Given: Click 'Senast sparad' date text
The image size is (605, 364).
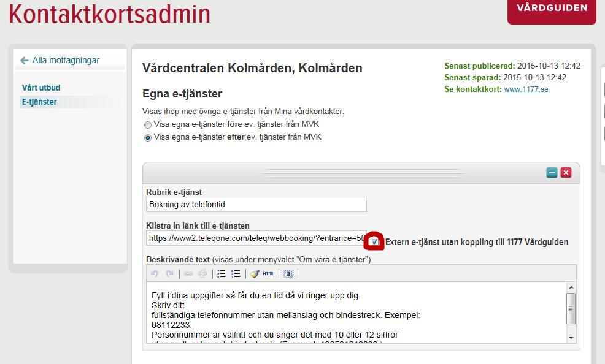Looking at the screenshot, I should point(506,77).
